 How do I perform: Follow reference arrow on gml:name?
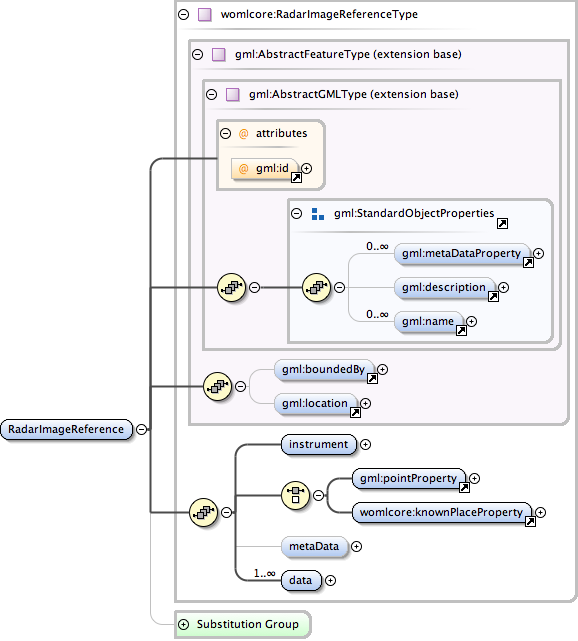click(x=461, y=331)
